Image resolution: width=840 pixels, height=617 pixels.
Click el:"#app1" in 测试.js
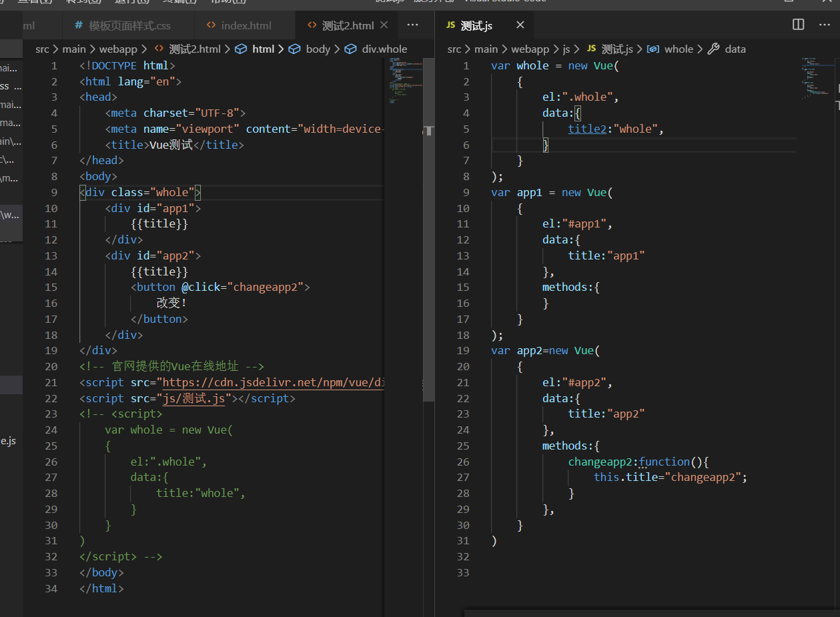pyautogui.click(x=578, y=223)
